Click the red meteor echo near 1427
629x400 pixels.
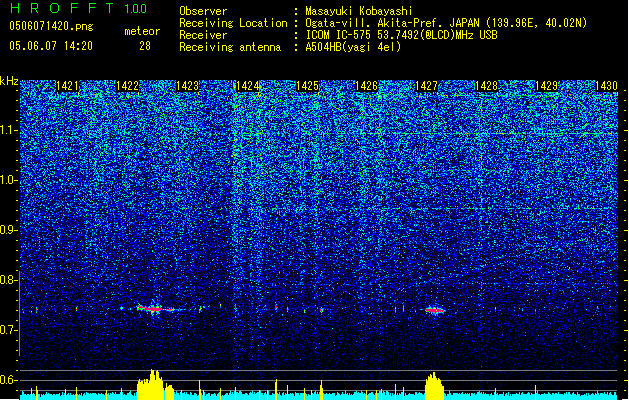tap(434, 310)
